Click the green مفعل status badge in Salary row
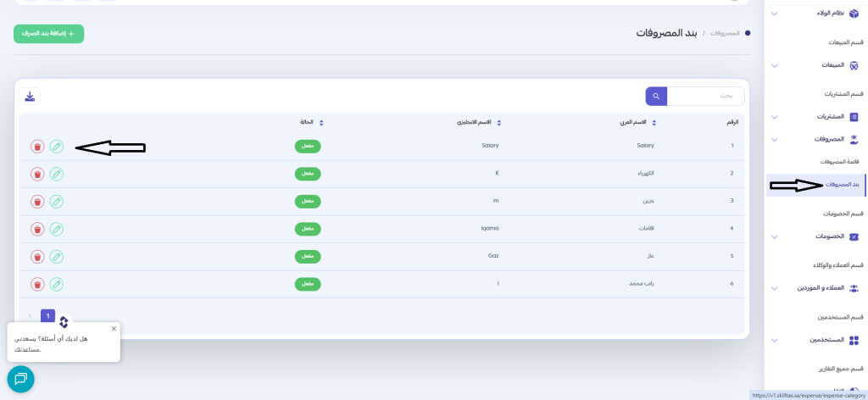868x400 pixels. 308,147
